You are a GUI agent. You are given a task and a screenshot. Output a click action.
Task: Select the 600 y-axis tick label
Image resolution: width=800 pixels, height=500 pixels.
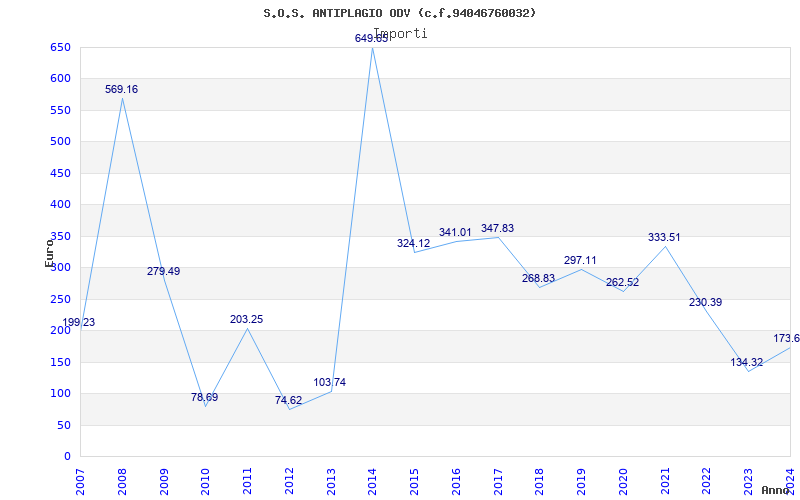pos(60,79)
